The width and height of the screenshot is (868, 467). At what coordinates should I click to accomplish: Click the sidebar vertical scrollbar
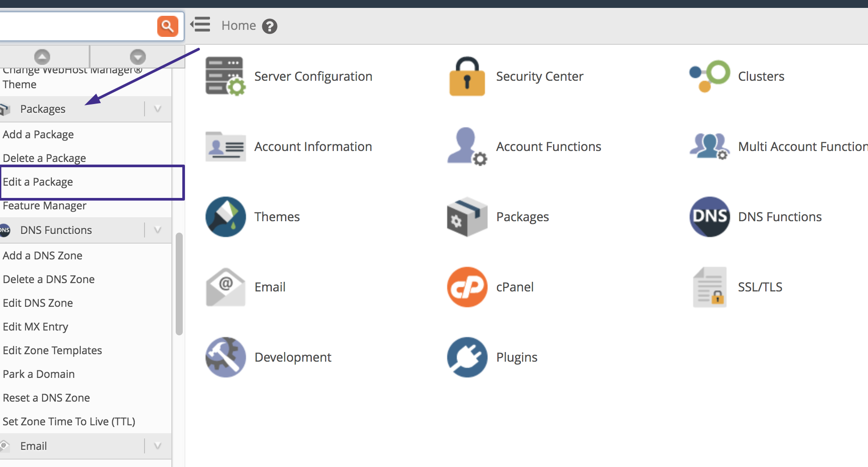[179, 284]
